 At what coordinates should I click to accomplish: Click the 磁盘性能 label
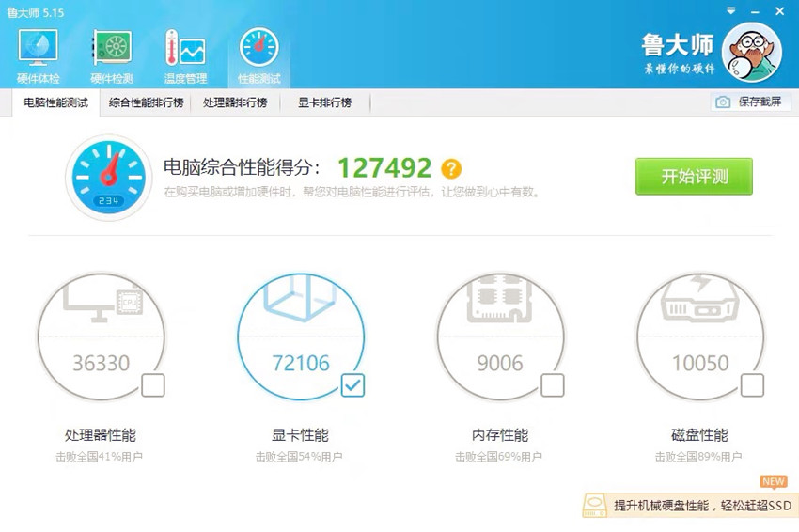click(699, 435)
